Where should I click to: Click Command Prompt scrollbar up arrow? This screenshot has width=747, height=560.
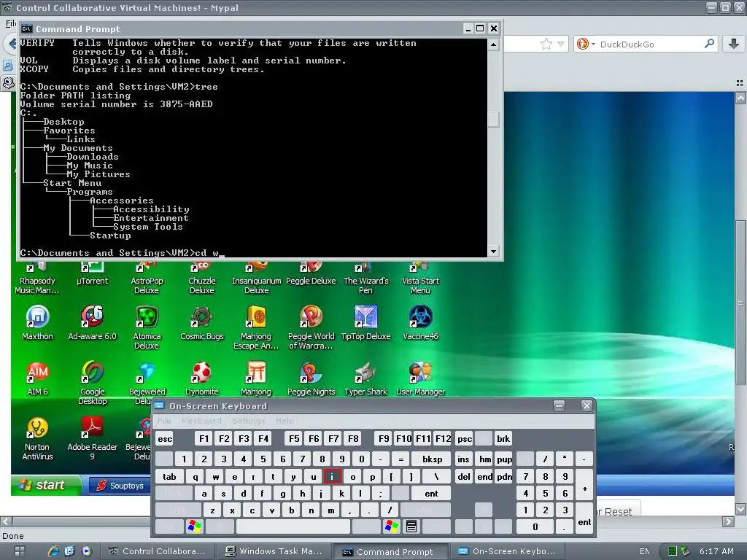pos(493,44)
